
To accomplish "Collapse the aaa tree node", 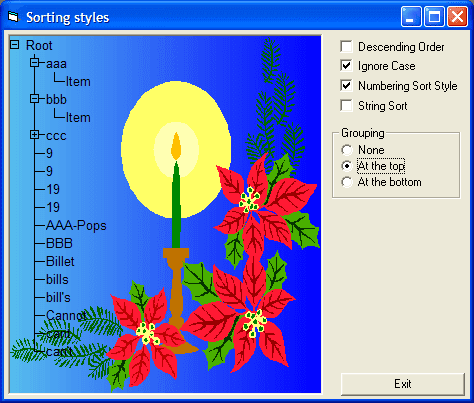I will click(x=34, y=63).
